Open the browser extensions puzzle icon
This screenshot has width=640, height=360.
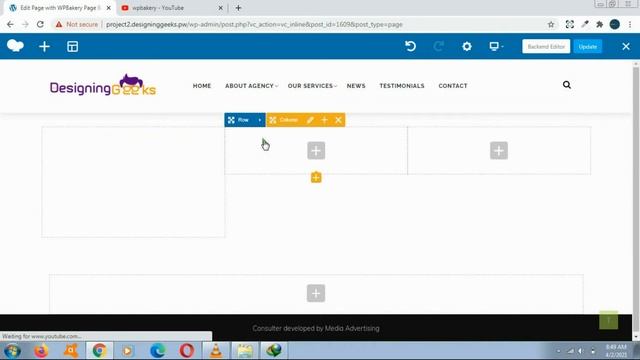pos(599,24)
